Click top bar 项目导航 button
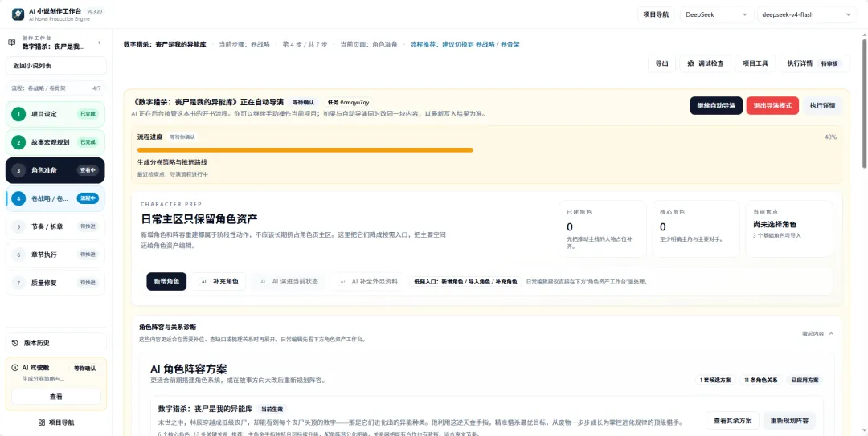Image resolution: width=868 pixels, height=436 pixels. (x=656, y=14)
